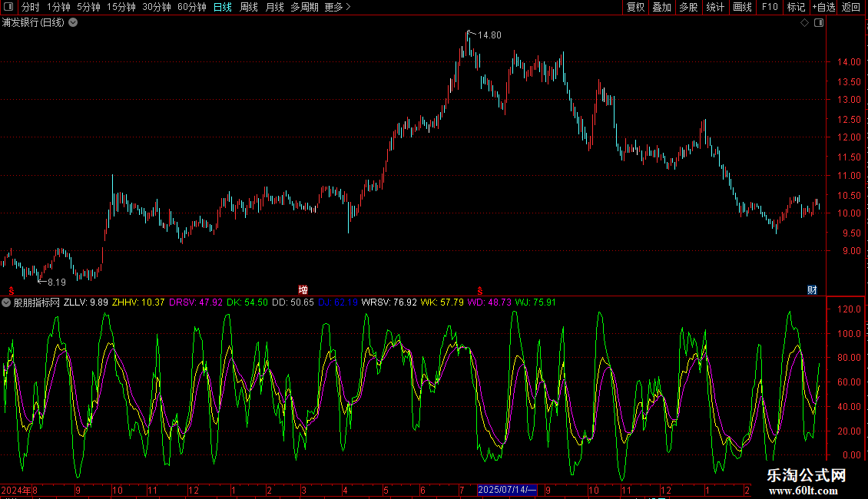Image resolution: width=868 pixels, height=499 pixels.
Task: Click 10.00 on the price axis
Action: [x=849, y=213]
